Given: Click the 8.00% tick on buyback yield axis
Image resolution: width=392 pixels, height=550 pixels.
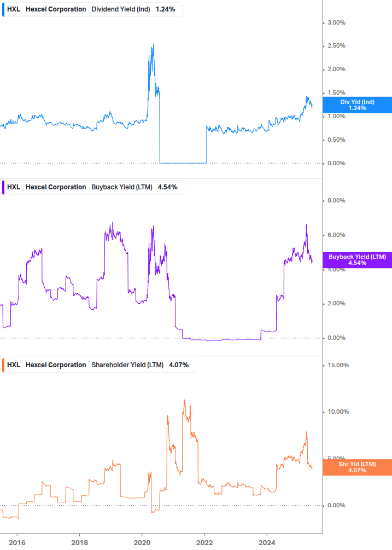Looking at the screenshot, I should tap(336, 201).
